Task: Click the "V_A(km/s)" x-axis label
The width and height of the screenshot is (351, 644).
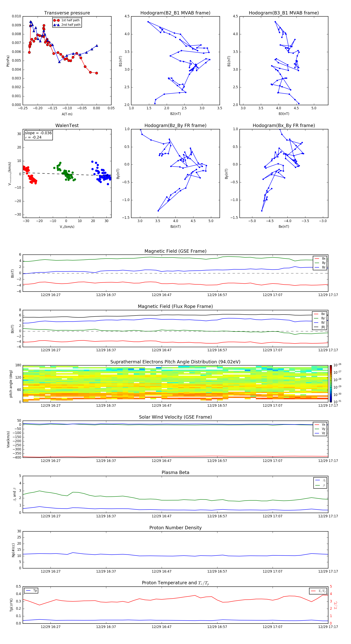Action: pyautogui.click(x=67, y=227)
